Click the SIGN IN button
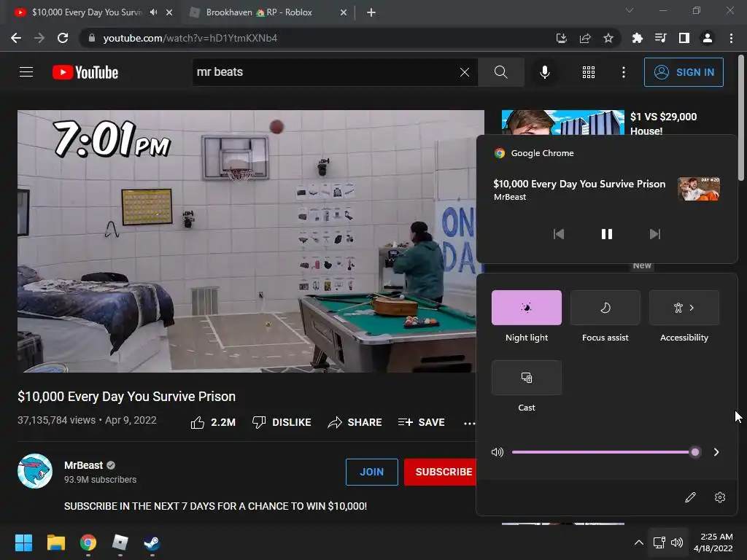This screenshot has width=747, height=560. (x=684, y=72)
